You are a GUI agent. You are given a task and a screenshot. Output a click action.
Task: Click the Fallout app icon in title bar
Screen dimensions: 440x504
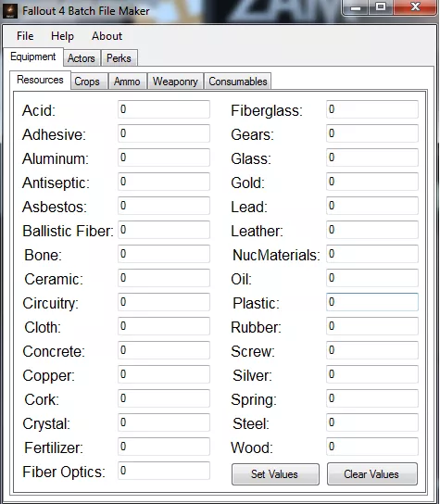pos(10,11)
